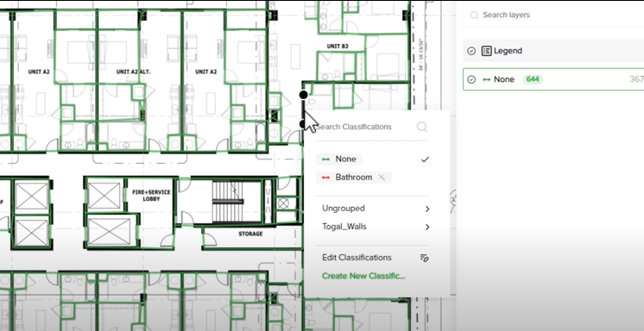Image resolution: width=644 pixels, height=331 pixels.
Task: Click the checkmark next to None classification
Action: click(425, 159)
